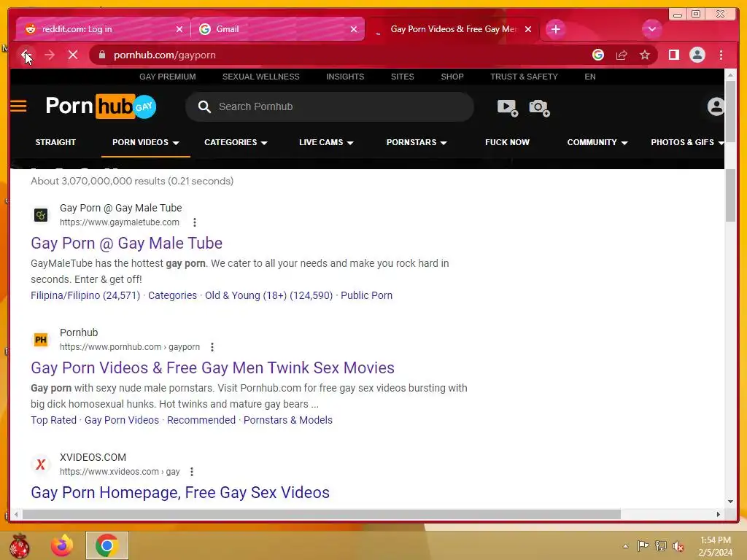Viewport: 747px width, 560px height.
Task: Open the INSIGHTS top link
Action: pyautogui.click(x=345, y=77)
